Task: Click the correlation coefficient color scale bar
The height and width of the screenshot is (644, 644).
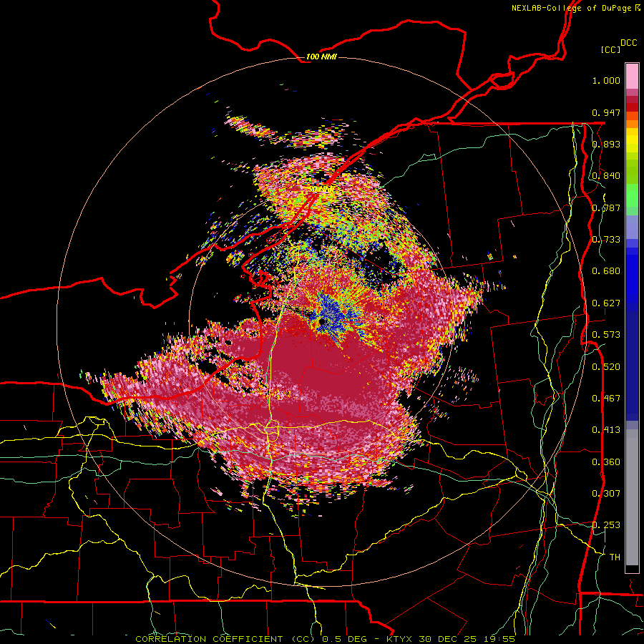Action: [632, 318]
